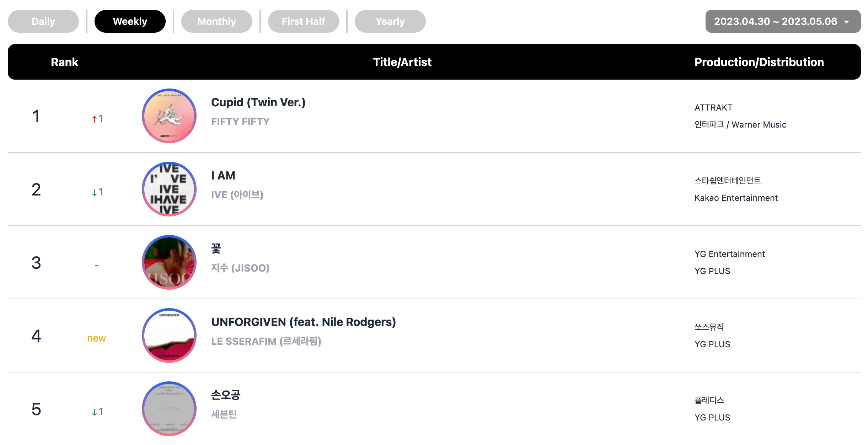Click red up arrow rank indicator
Screen dimensions: 868x445
pos(95,119)
